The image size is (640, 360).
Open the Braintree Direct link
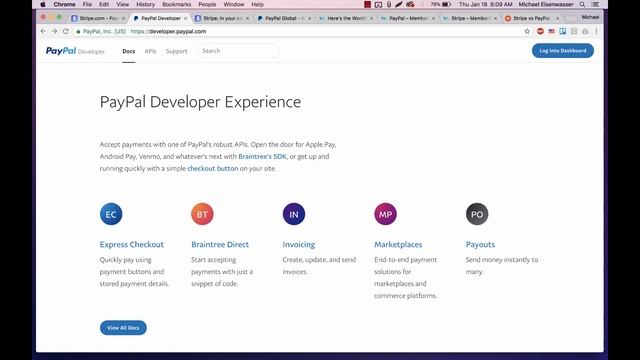[x=220, y=244]
